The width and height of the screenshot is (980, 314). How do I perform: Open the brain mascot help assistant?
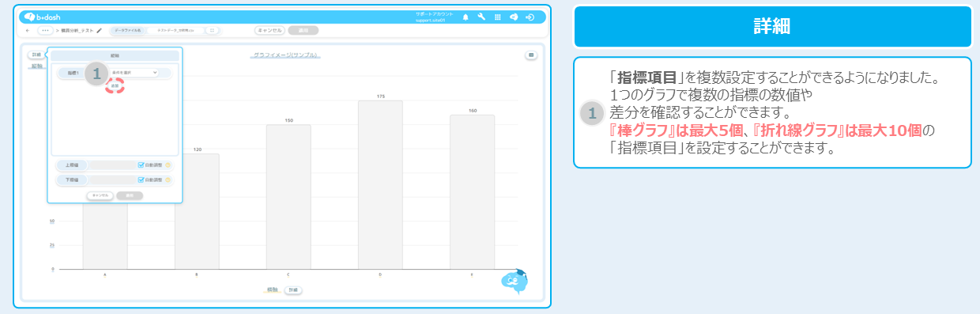(x=515, y=282)
